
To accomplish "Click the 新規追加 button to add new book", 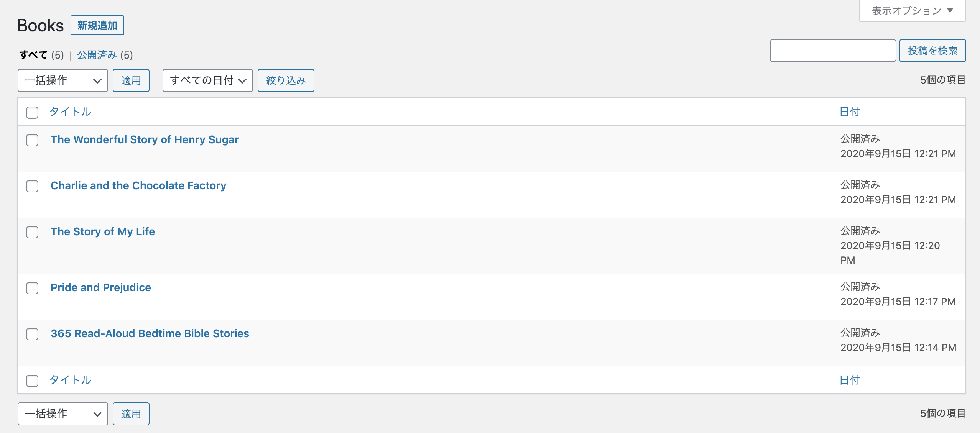I will click(97, 25).
